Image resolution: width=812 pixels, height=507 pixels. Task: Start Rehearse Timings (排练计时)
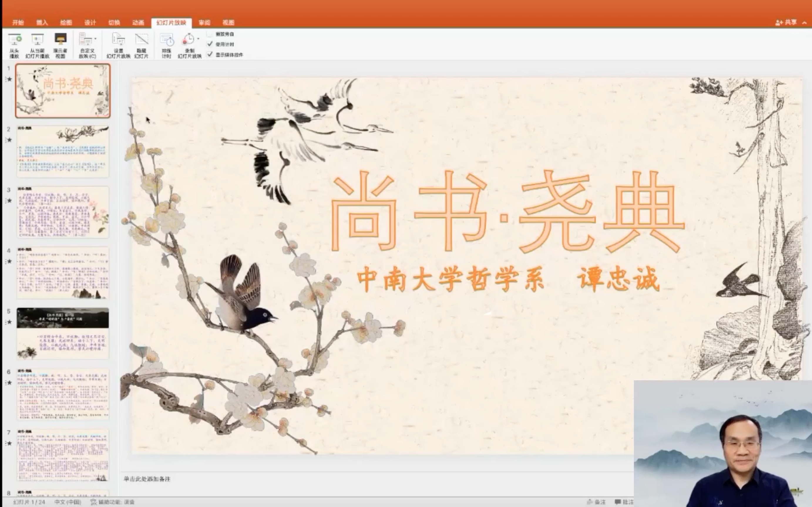point(167,45)
